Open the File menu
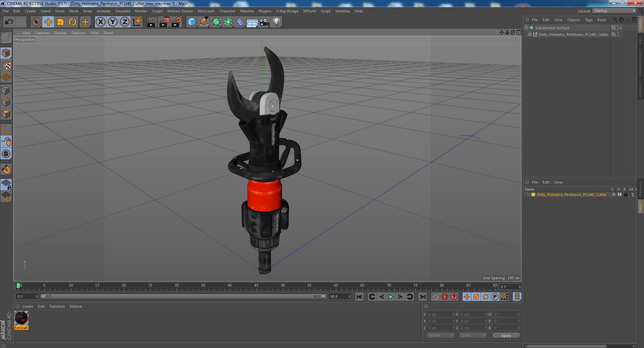 pyautogui.click(x=6, y=11)
